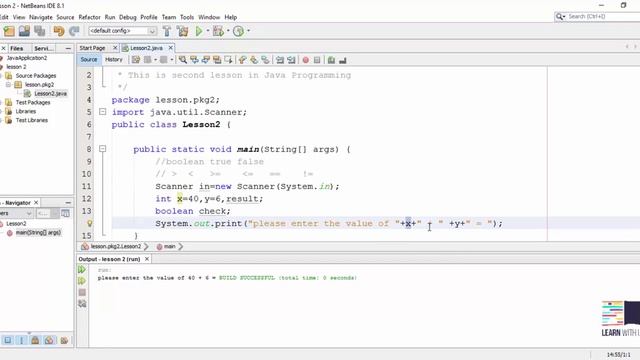The image size is (640, 360).
Task: Click the Stop Macro Recording icon
Action: click(317, 60)
